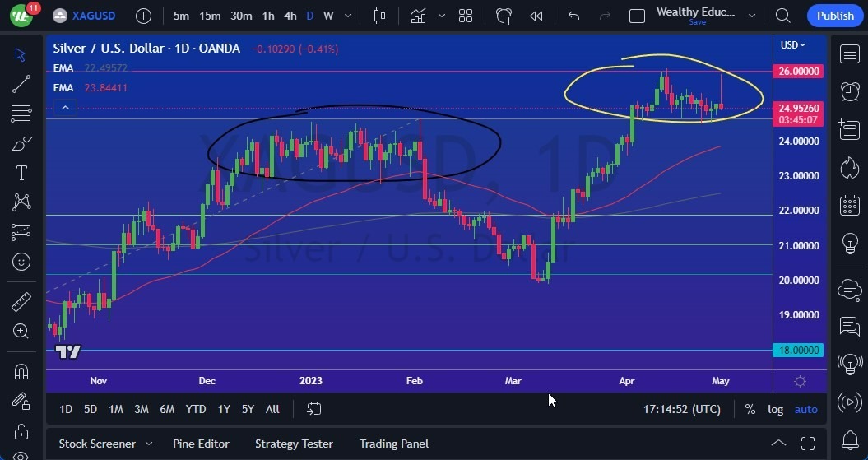
Task: Expand the Wealthy Education layout dropdown
Action: [752, 16]
